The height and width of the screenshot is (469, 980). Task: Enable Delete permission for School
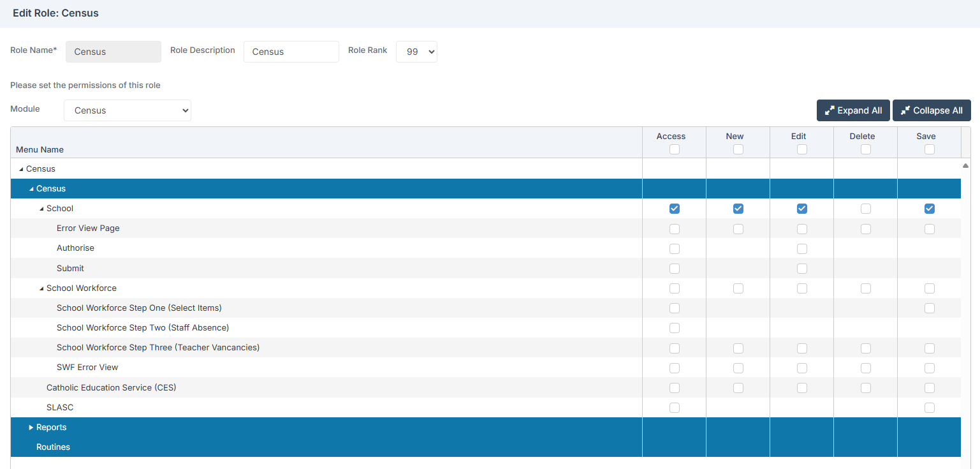click(865, 208)
